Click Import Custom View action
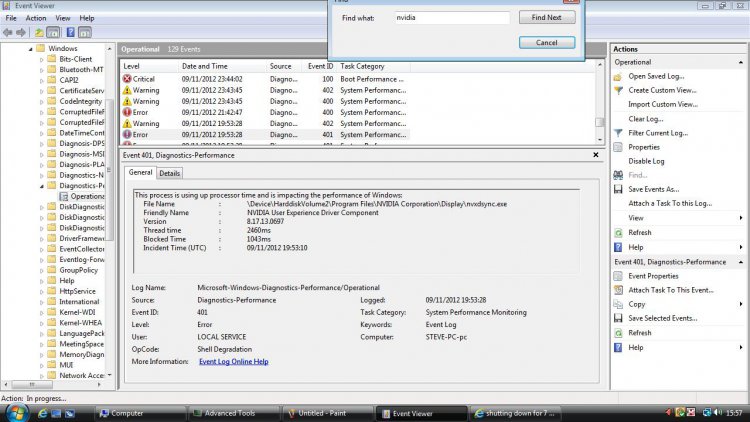750x422 pixels. 662,104
